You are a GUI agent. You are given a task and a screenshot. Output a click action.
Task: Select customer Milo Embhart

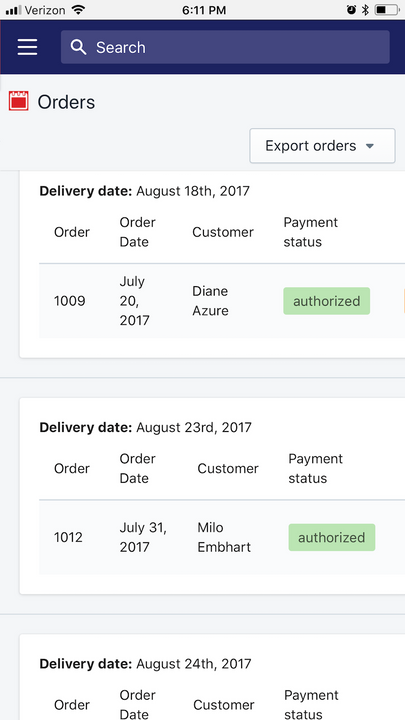(224, 537)
